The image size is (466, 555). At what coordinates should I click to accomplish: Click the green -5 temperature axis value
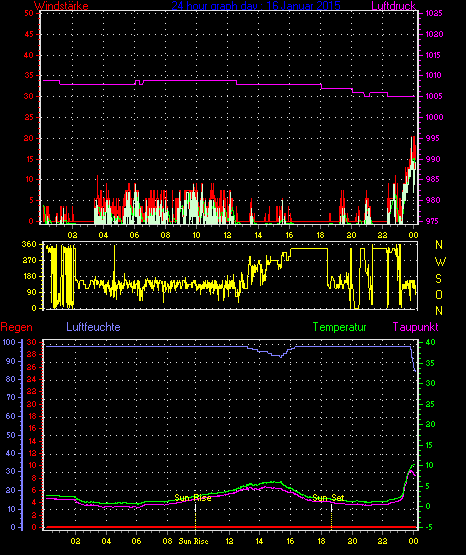pos(429,527)
